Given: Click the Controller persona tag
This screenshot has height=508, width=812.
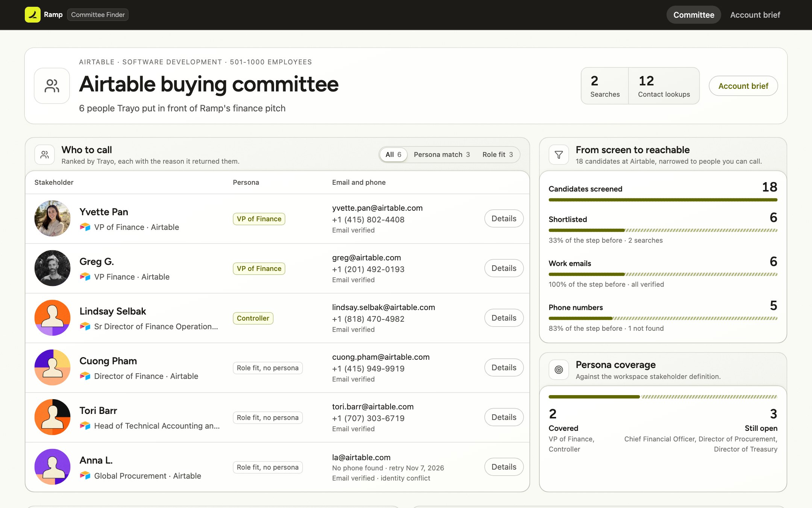Looking at the screenshot, I should click(253, 318).
